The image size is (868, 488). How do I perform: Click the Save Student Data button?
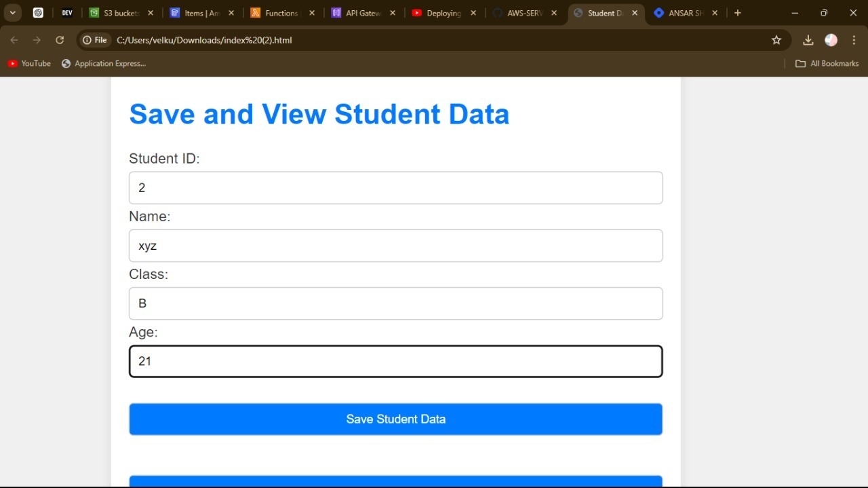(396, 419)
